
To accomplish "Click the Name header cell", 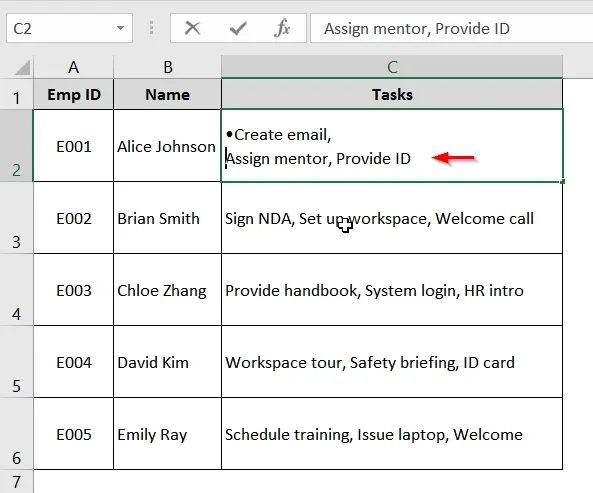I will point(168,94).
